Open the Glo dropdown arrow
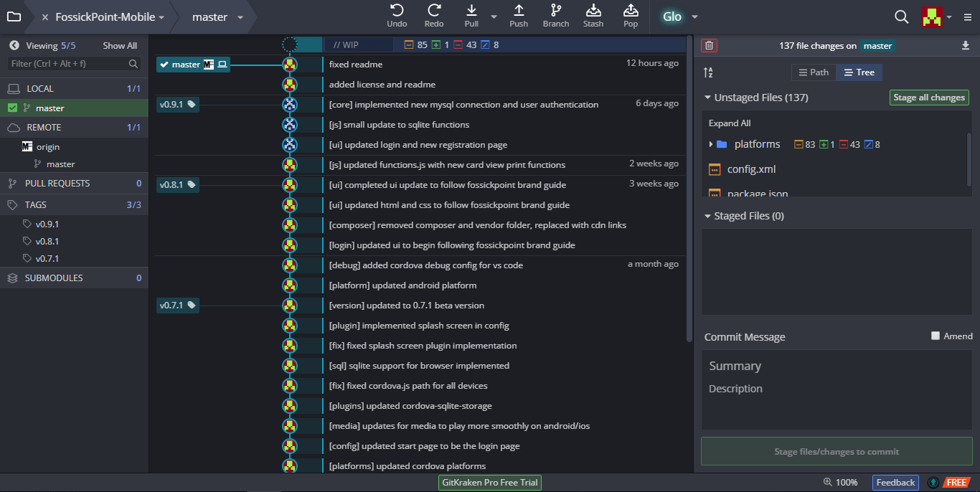The image size is (980, 492). coord(694,17)
